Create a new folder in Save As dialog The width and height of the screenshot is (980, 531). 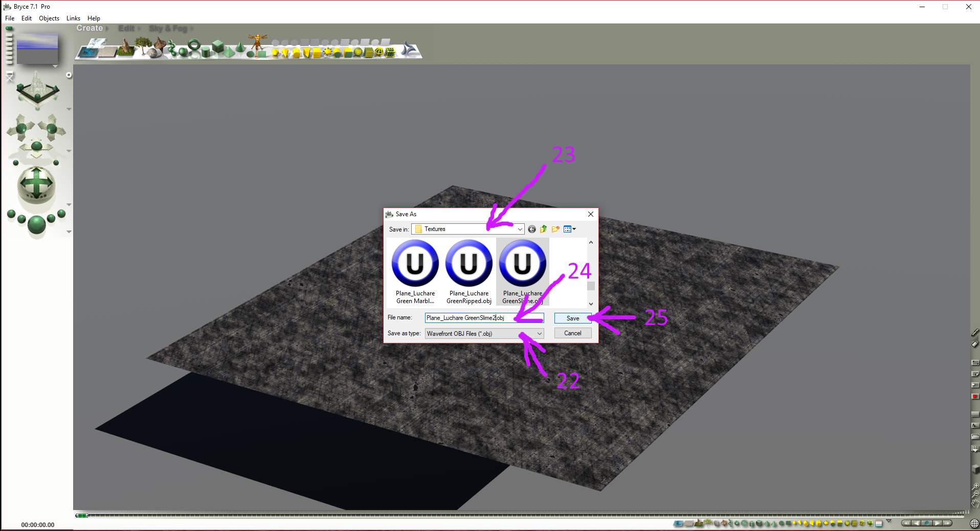tap(555, 229)
